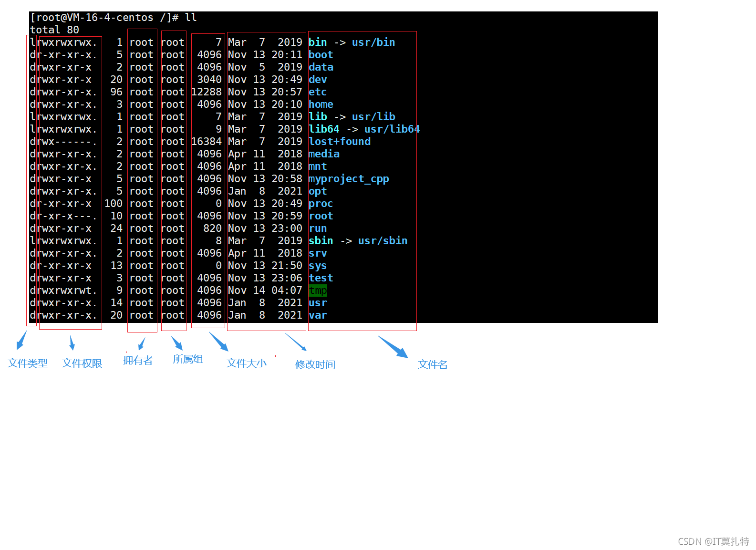The image size is (756, 550).
Task: Select the '修改时间' annotation label
Action: tap(315, 365)
